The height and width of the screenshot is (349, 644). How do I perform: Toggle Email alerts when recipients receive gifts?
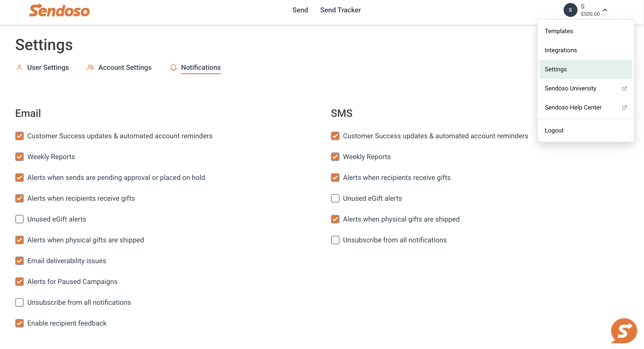[x=20, y=198]
